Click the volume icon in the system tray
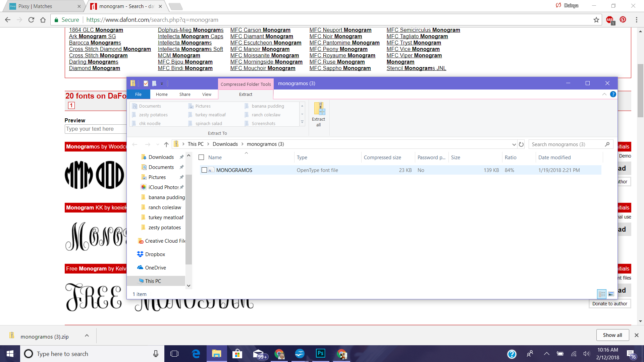 point(586,354)
